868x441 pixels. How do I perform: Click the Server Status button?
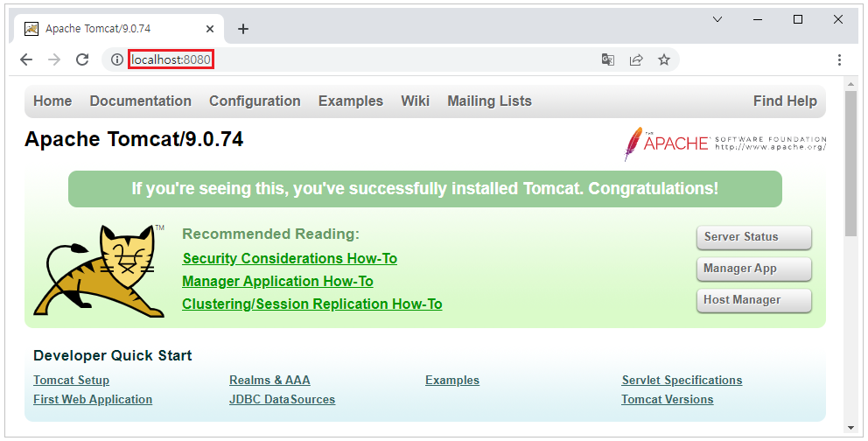click(754, 237)
